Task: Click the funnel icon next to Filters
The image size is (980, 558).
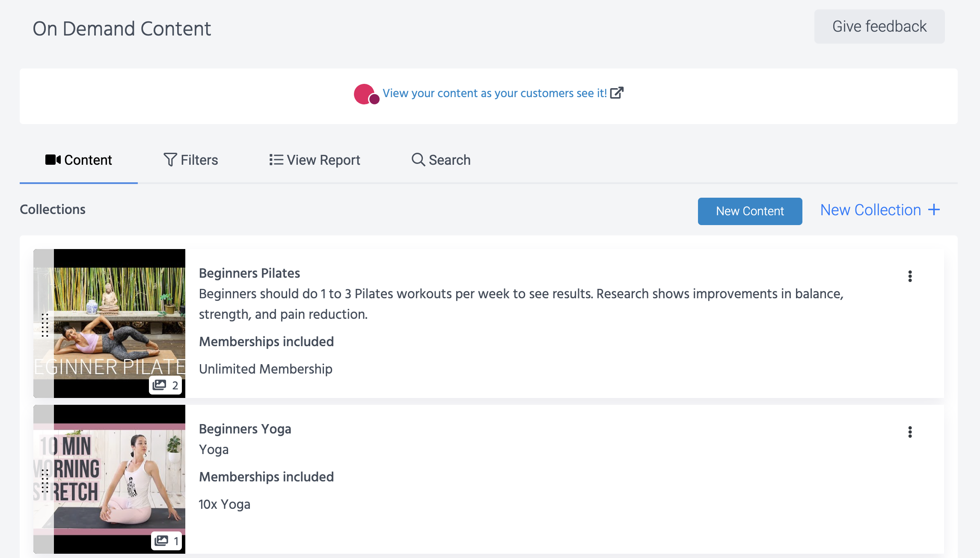Action: [169, 160]
